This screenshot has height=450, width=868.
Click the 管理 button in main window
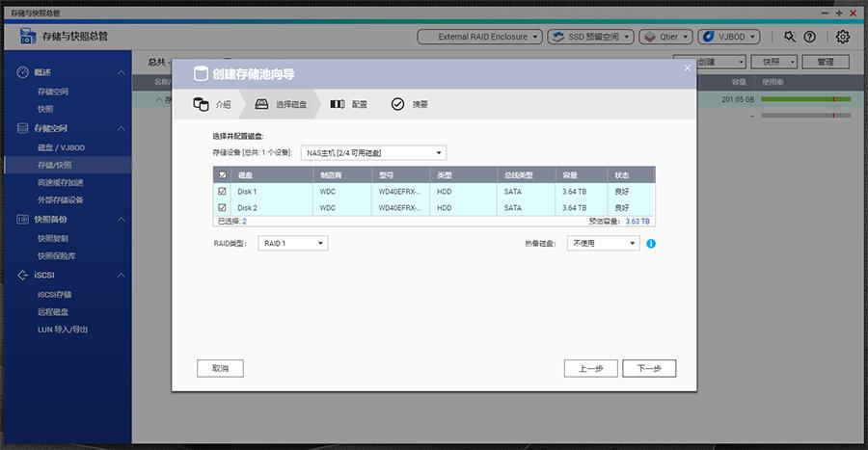(x=826, y=62)
